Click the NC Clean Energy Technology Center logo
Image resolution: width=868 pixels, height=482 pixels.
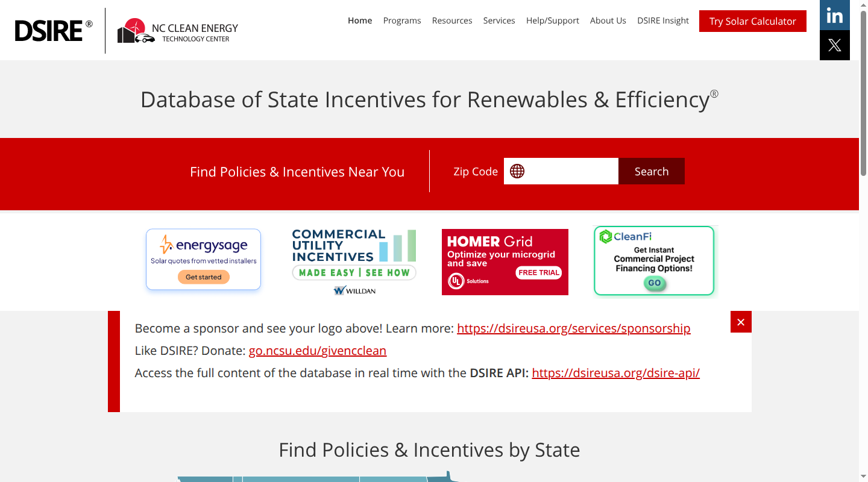(x=178, y=31)
